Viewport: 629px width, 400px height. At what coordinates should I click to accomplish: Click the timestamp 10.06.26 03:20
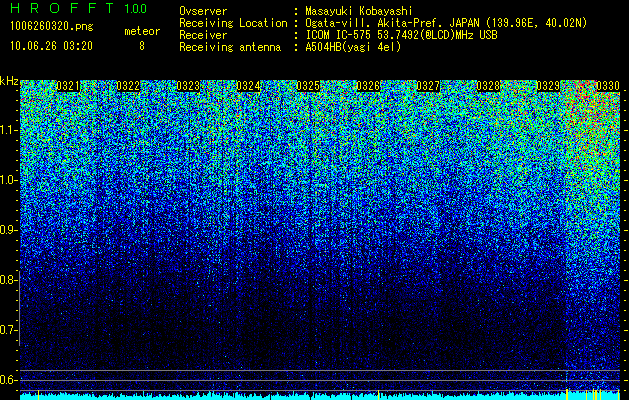click(51, 46)
